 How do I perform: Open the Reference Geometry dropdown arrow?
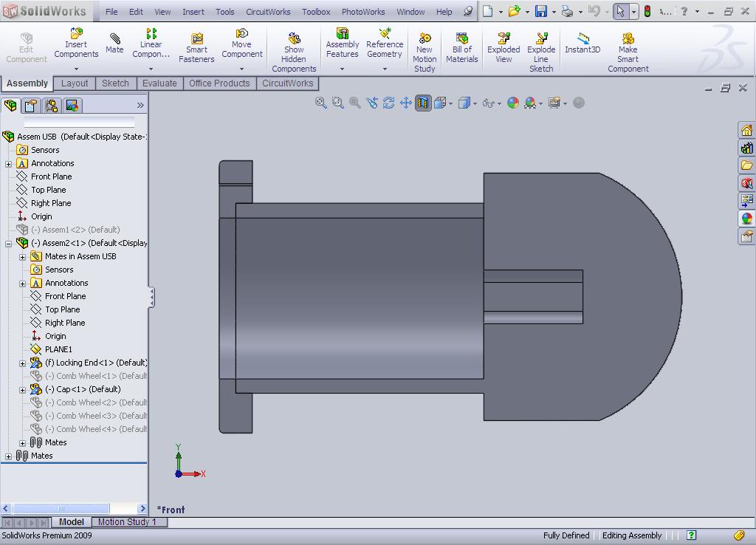coord(384,69)
